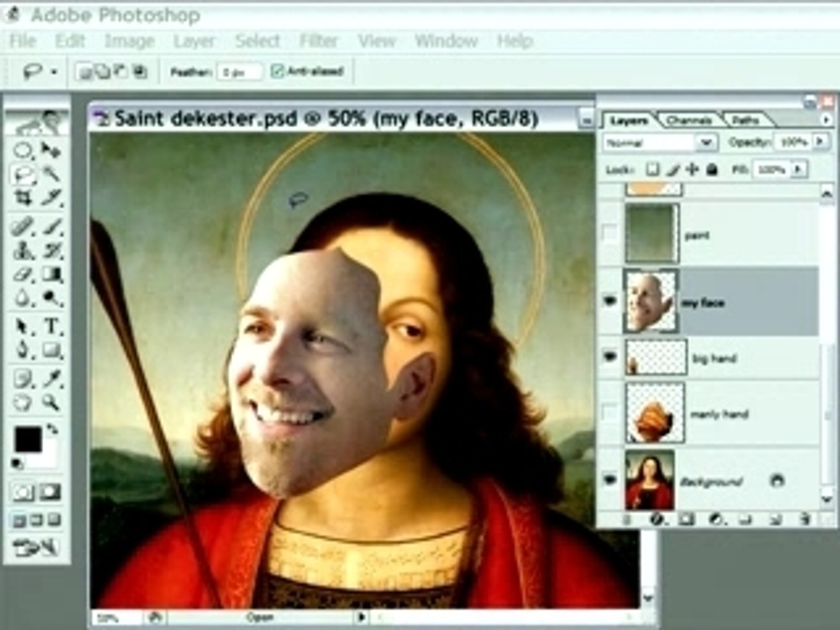Select the Clone Stamp tool
This screenshot has height=630, width=840.
[23, 251]
